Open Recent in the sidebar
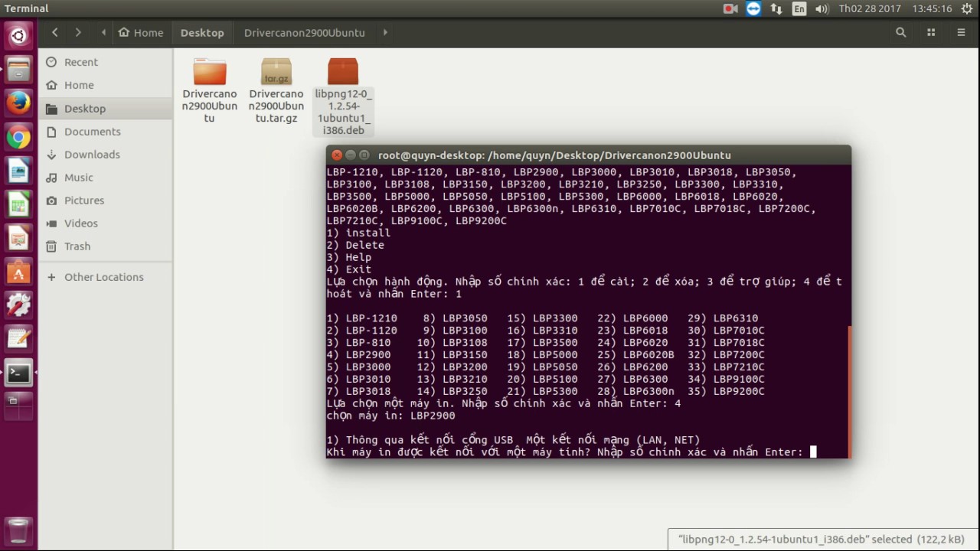Viewport: 980px width, 551px height. pos(106,62)
